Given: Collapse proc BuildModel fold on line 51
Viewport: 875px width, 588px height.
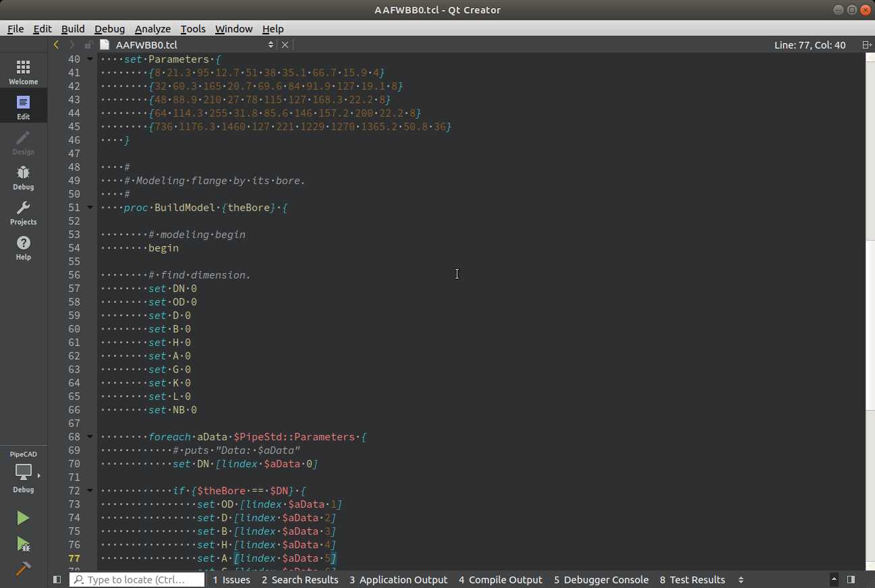Looking at the screenshot, I should pos(90,207).
